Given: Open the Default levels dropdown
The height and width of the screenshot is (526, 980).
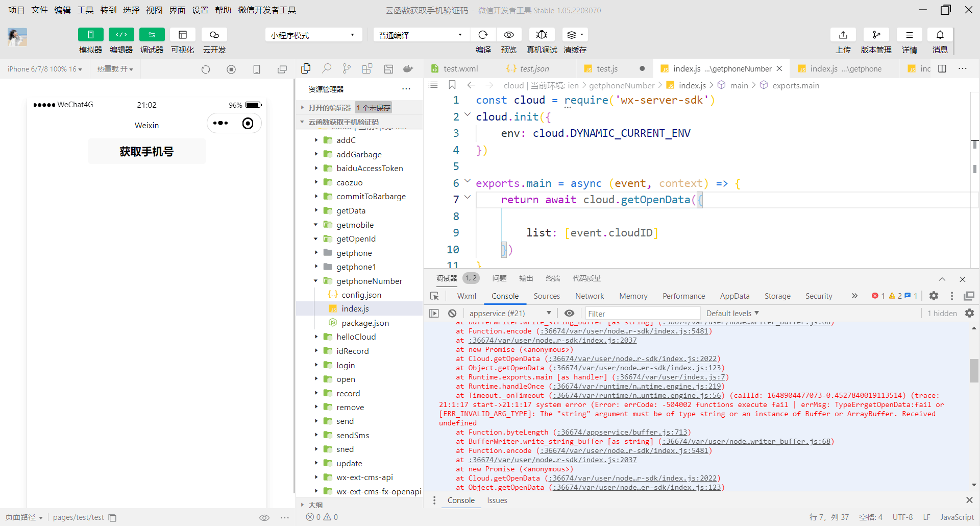Looking at the screenshot, I should click(732, 314).
